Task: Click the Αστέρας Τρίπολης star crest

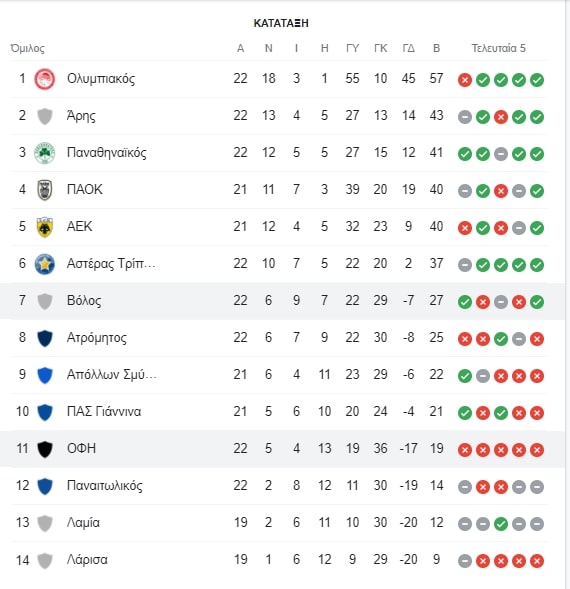Action: click(x=45, y=264)
